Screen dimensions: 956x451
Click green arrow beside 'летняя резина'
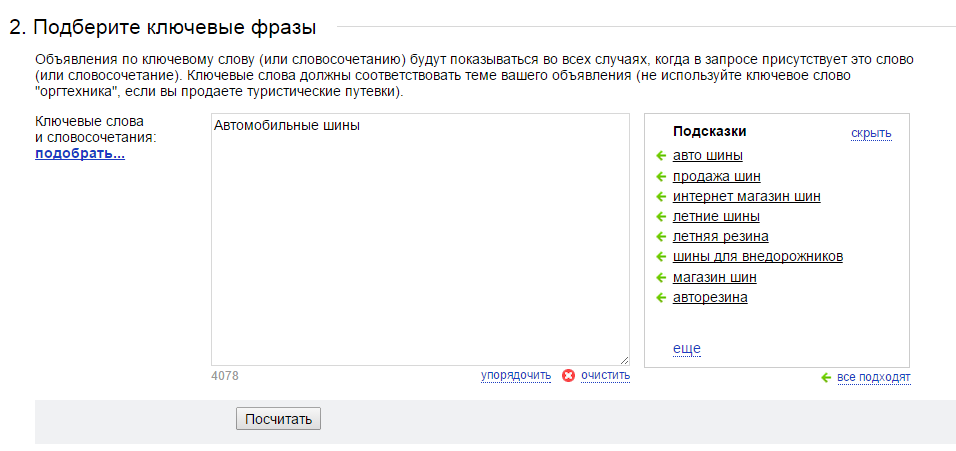pyautogui.click(x=661, y=236)
